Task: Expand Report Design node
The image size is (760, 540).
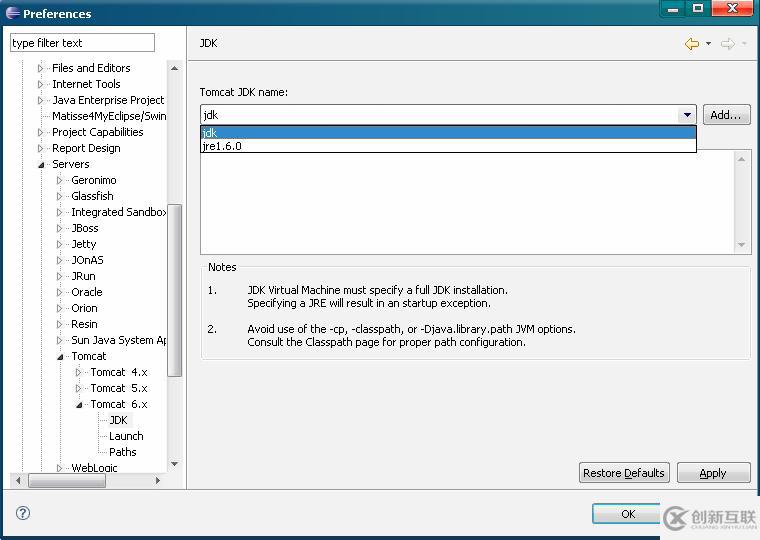Action: pyautogui.click(x=40, y=148)
